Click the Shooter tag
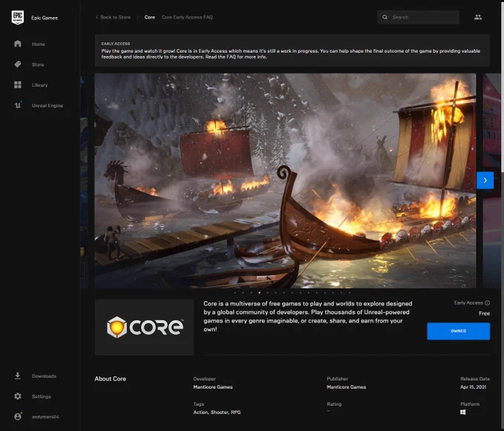This screenshot has height=431, width=504. (219, 412)
